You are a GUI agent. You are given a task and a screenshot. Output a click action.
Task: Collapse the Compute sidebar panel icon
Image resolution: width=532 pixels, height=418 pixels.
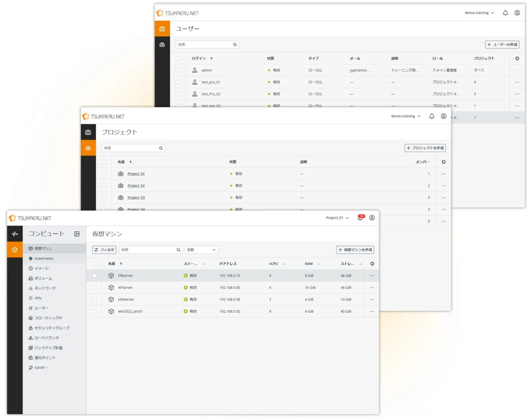77,234
